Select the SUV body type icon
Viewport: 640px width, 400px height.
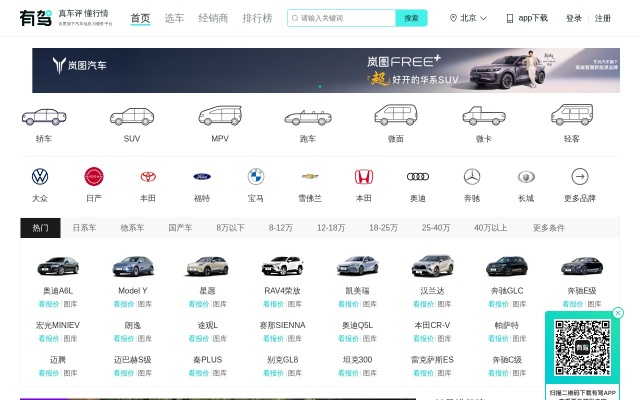(x=132, y=117)
